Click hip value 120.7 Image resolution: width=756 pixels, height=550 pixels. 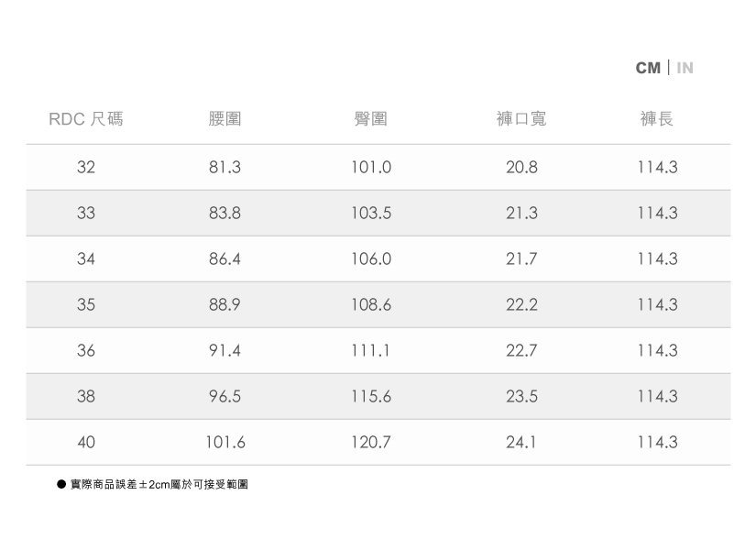[370, 443]
